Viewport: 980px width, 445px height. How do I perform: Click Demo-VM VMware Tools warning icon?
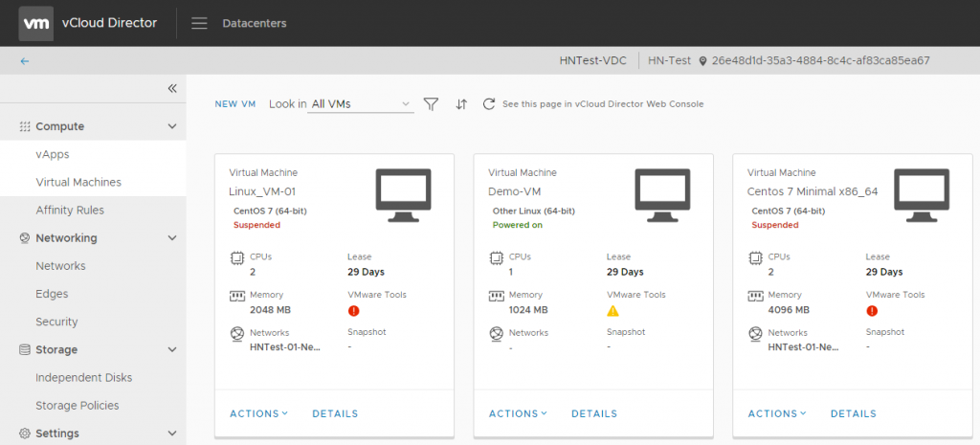[612, 311]
